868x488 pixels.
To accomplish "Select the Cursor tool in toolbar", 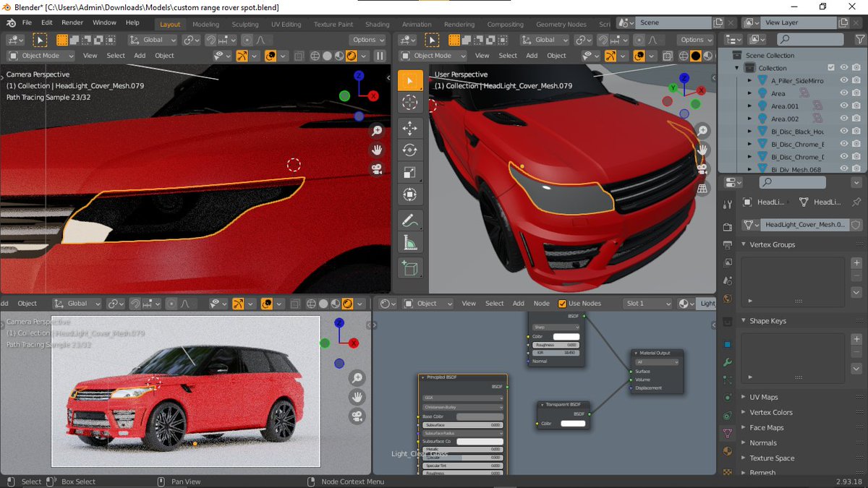I will (410, 103).
